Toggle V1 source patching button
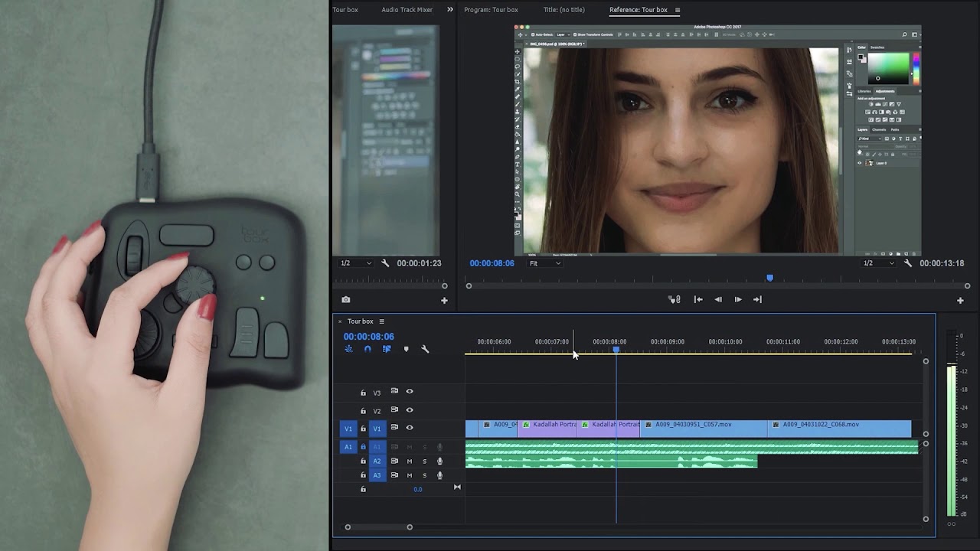Image resolution: width=980 pixels, height=551 pixels. pos(348,429)
